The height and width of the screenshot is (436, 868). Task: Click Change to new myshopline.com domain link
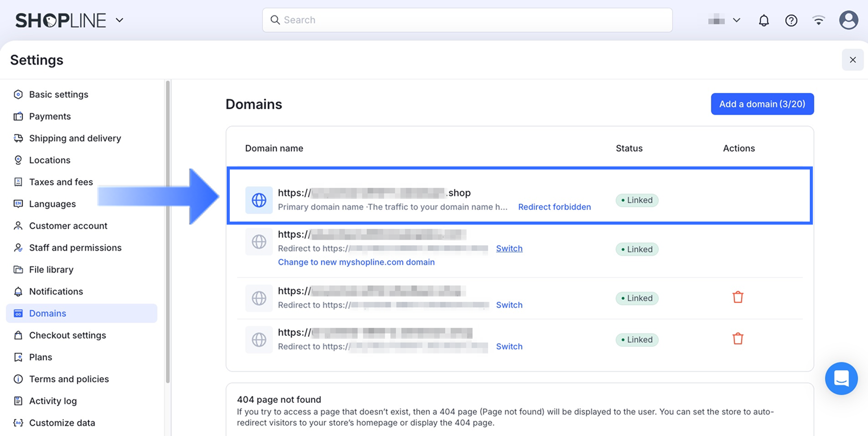tap(356, 262)
